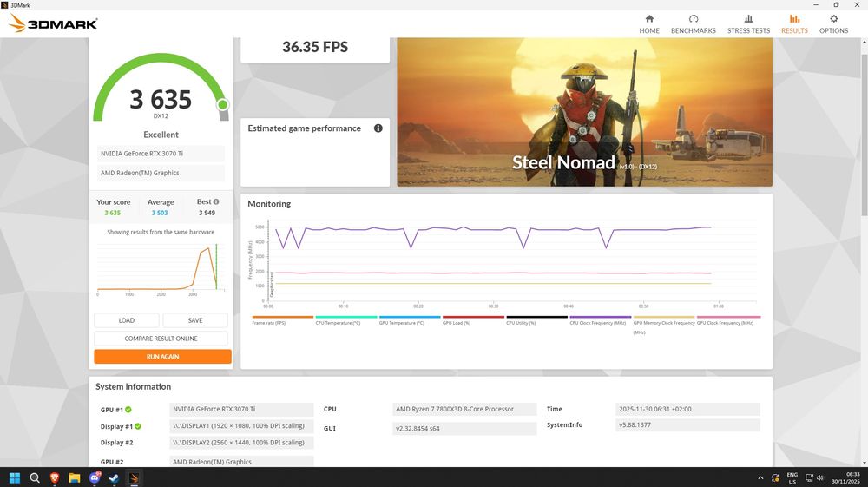Open File Explorer from taskbar
The height and width of the screenshot is (487, 868).
[74, 477]
